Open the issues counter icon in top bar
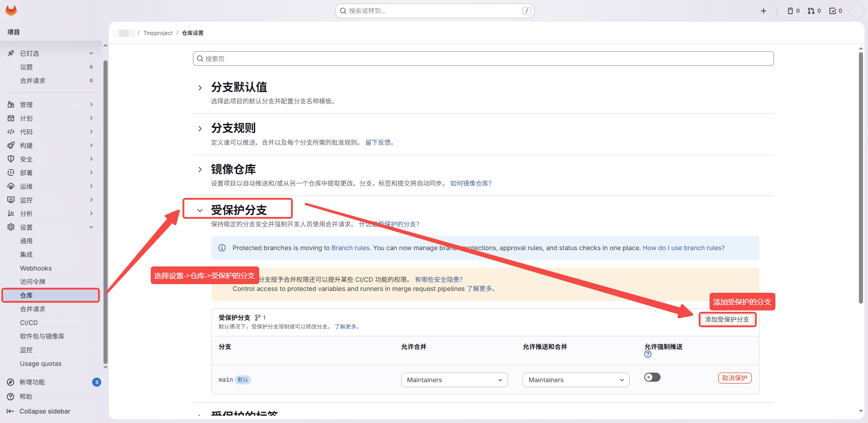 pos(794,11)
